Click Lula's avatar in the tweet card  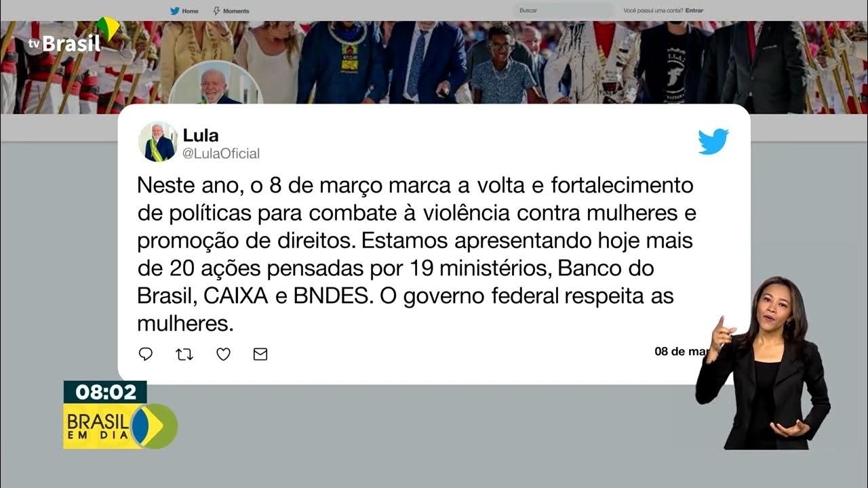click(157, 142)
